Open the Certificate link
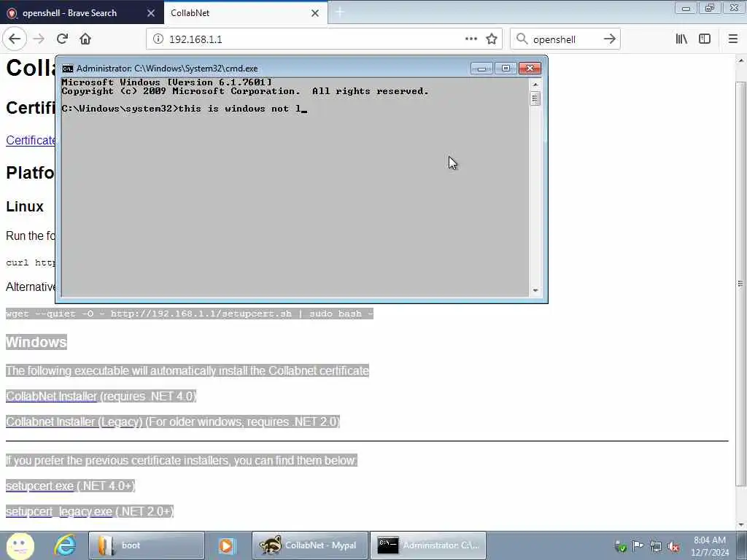This screenshot has height=560, width=747. [31, 141]
